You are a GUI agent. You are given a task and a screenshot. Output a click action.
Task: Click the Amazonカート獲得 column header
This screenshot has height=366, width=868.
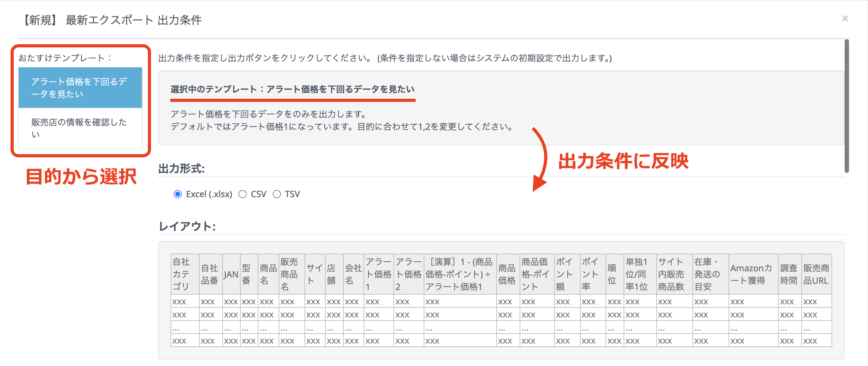pos(753,274)
